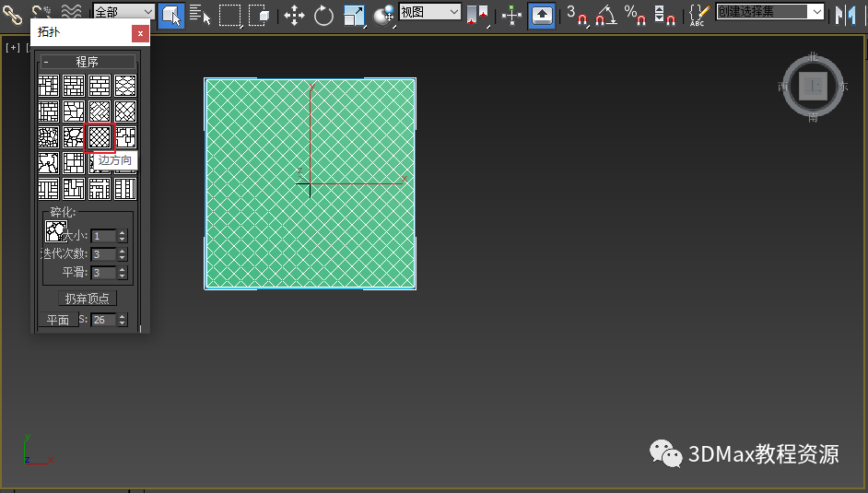This screenshot has width=868, height=493.
Task: Toggle the Angle Snap button
Action: pos(606,15)
